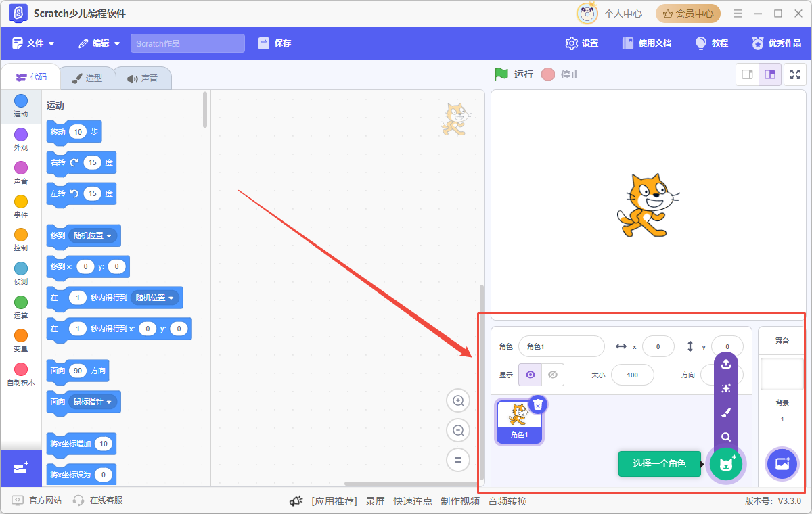Expand the 鼠标指针 dropdown in 面向 block
This screenshot has height=514, width=812.
pyautogui.click(x=93, y=402)
